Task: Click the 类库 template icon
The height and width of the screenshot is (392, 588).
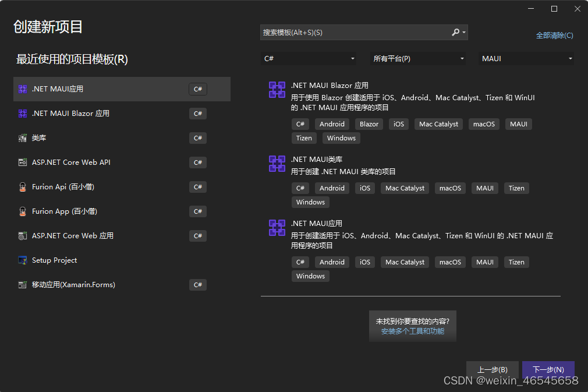Action: pyautogui.click(x=23, y=137)
